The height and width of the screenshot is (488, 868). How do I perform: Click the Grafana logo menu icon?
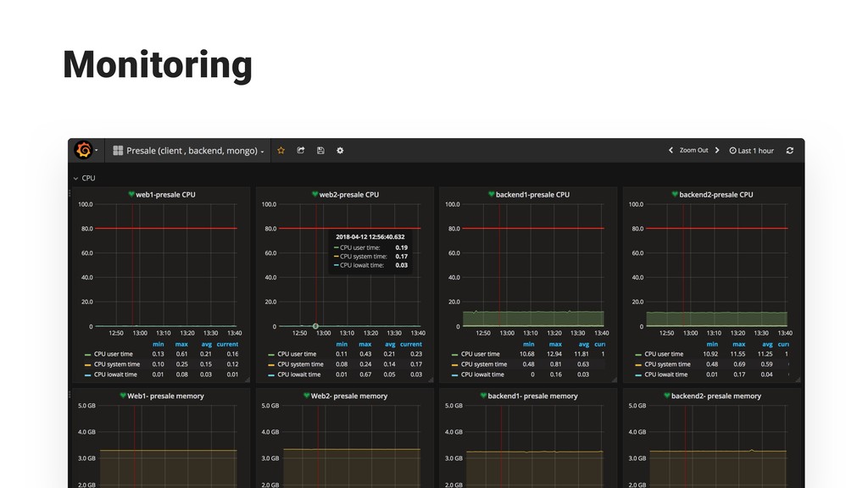(84, 150)
